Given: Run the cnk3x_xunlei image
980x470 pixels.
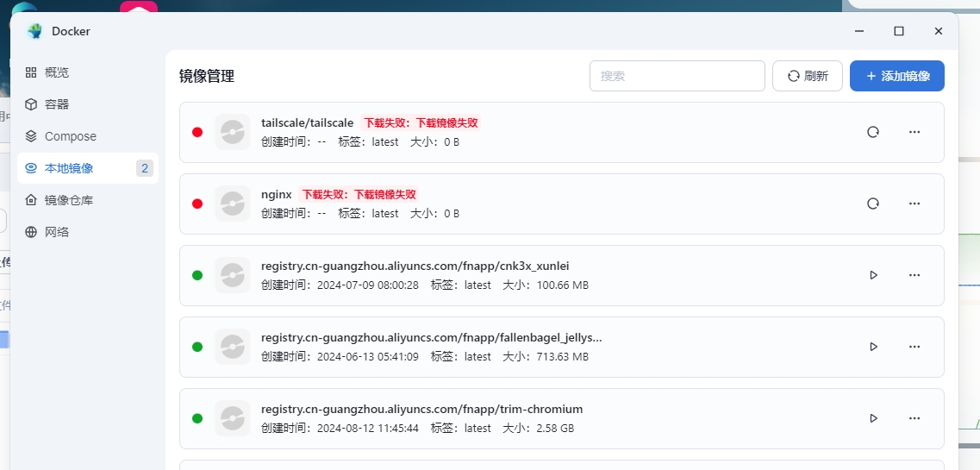Looking at the screenshot, I should coord(873,275).
